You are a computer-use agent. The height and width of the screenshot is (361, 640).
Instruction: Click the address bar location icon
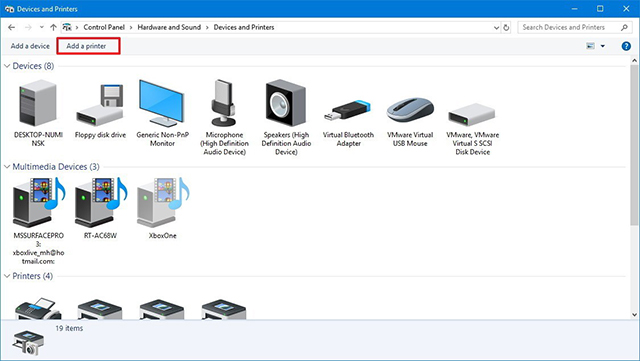67,27
